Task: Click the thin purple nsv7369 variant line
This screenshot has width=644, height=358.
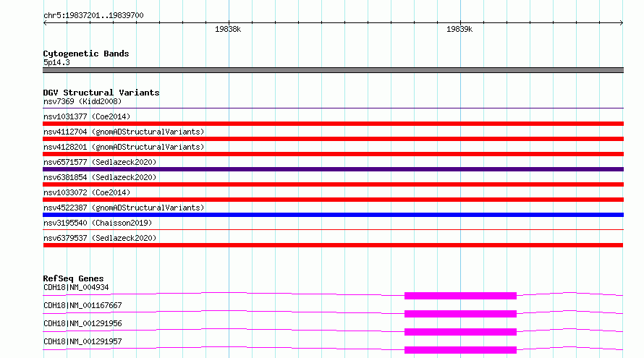Action: click(x=333, y=108)
